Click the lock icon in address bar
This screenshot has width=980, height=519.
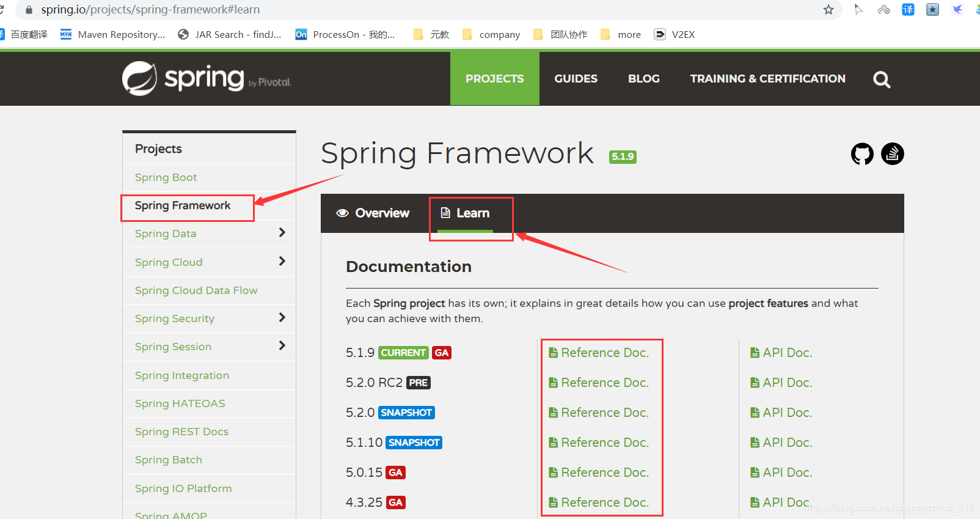point(29,10)
